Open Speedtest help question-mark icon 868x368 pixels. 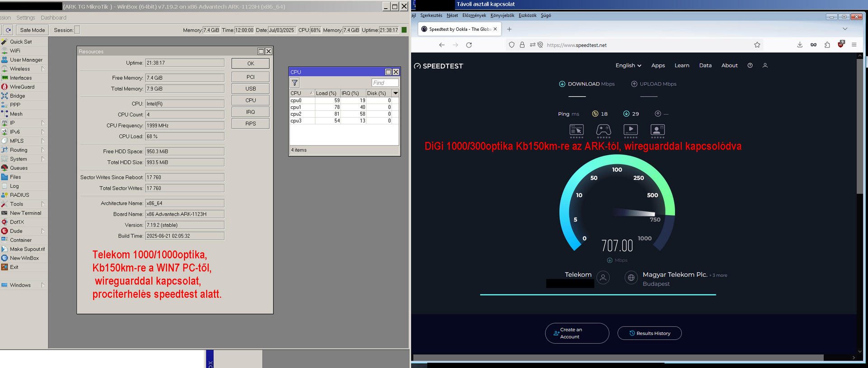pos(750,66)
